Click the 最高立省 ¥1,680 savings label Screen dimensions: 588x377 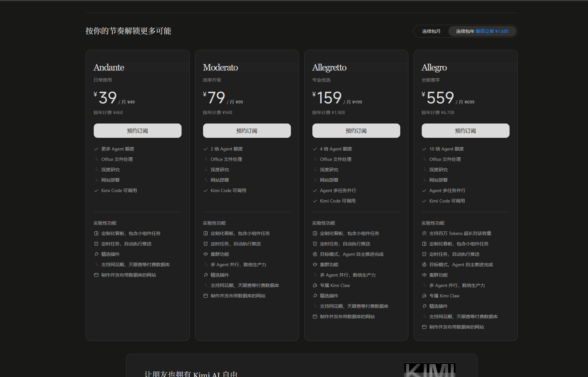click(x=492, y=31)
